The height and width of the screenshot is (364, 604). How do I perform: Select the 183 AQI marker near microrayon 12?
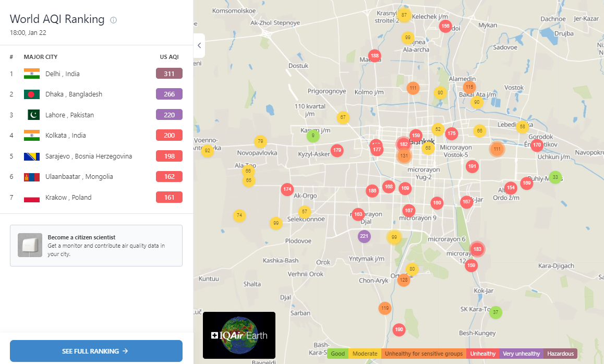point(477,249)
